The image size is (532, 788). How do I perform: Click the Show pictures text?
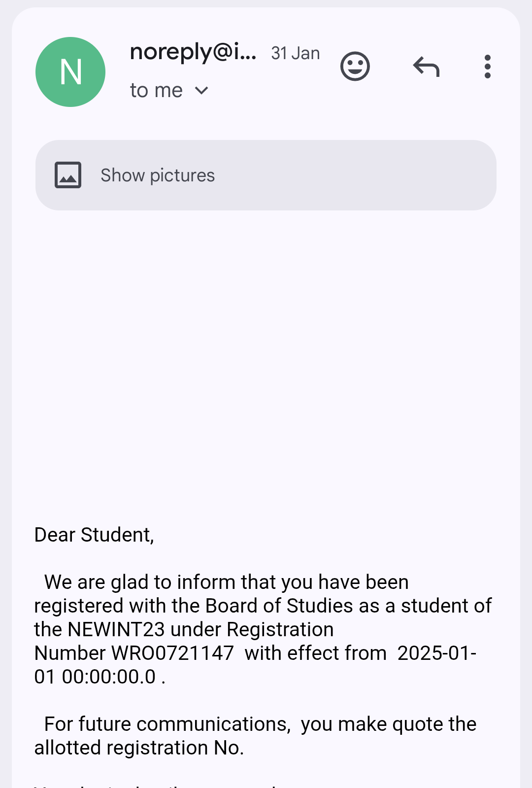coord(158,175)
